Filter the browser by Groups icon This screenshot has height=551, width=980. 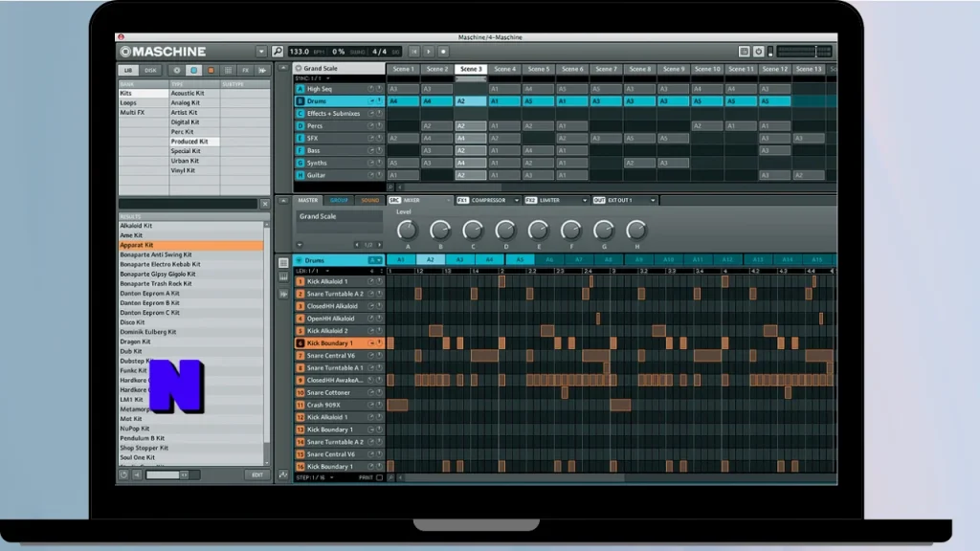pyautogui.click(x=193, y=71)
